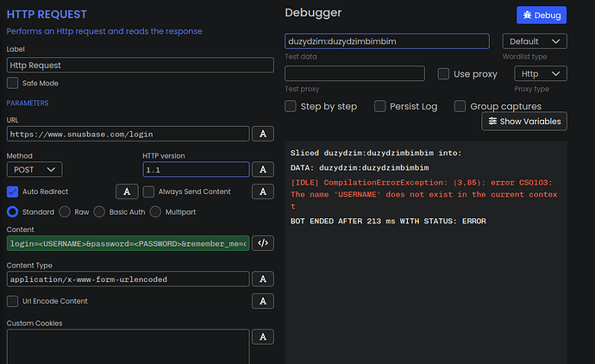Click the red CompilationErrorException message
This screenshot has width=595, height=364.
pos(424,194)
